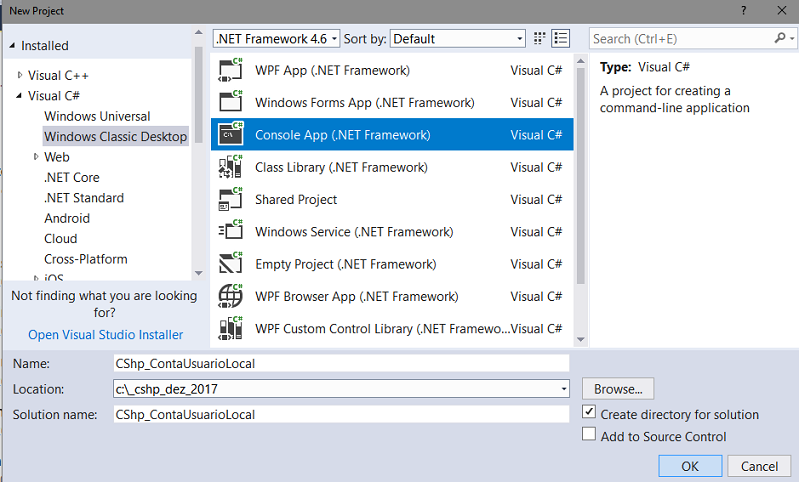Expand the Visual C++ node
The height and width of the screenshot is (482, 799).
pos(20,75)
